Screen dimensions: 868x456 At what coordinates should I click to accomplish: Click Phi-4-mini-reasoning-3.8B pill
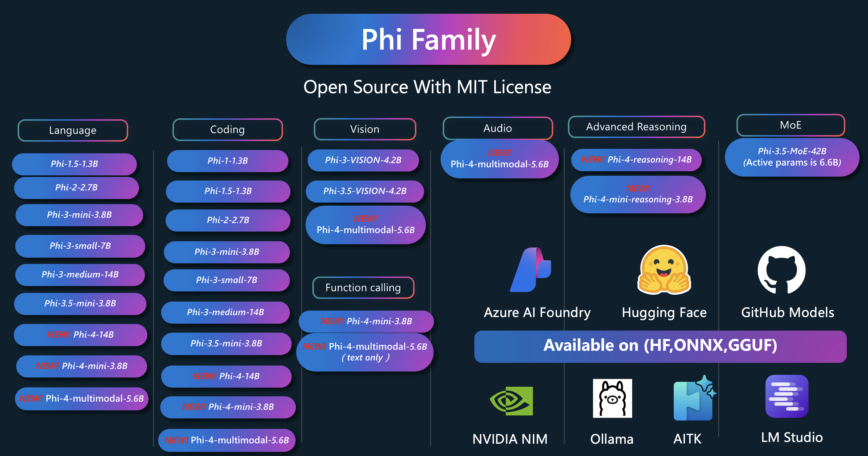coord(638,194)
